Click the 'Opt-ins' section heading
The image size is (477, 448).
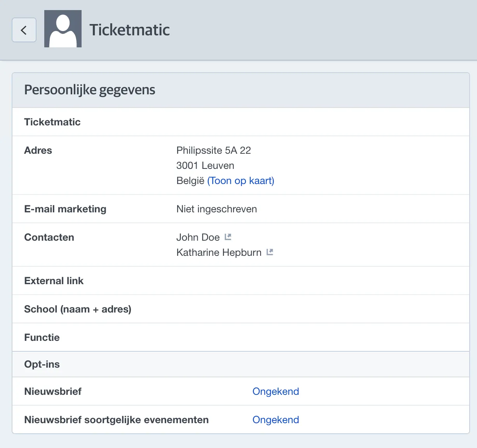tap(42, 364)
